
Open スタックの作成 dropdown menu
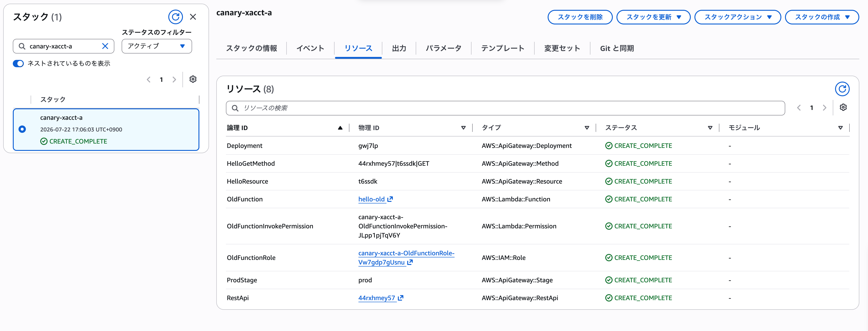point(822,17)
